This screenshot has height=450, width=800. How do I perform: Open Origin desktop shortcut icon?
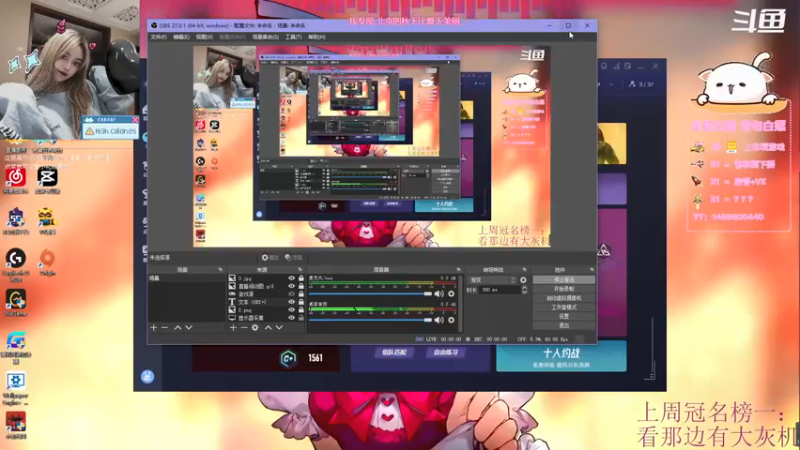pyautogui.click(x=47, y=259)
